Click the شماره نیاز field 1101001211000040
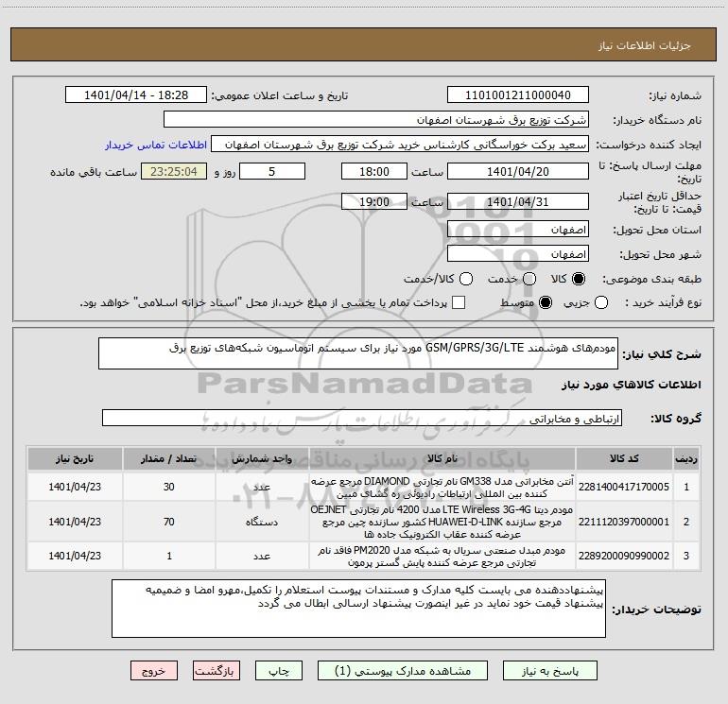The width and height of the screenshot is (728, 704). coord(518,95)
